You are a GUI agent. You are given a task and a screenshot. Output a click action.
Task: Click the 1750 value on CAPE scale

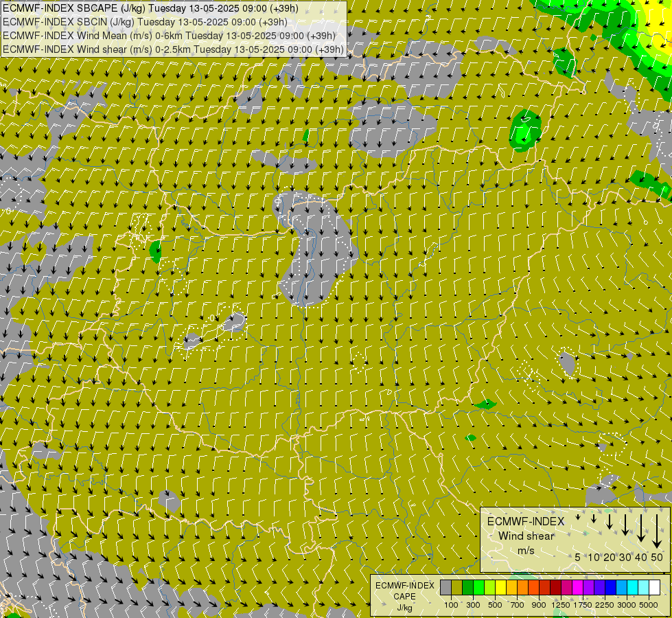(x=583, y=605)
